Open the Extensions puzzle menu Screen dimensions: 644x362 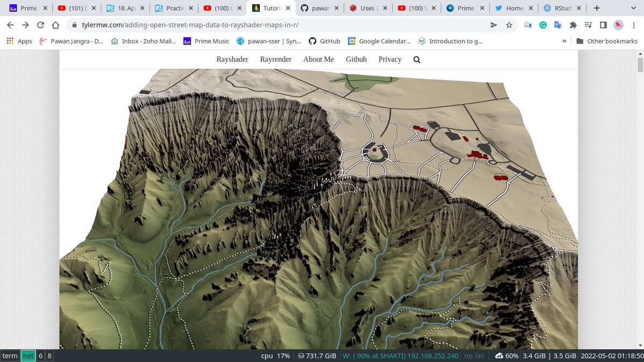573,25
